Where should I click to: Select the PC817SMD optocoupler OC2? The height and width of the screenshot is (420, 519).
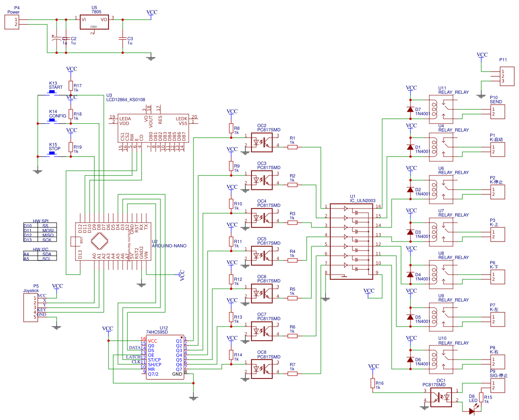pyautogui.click(x=262, y=142)
